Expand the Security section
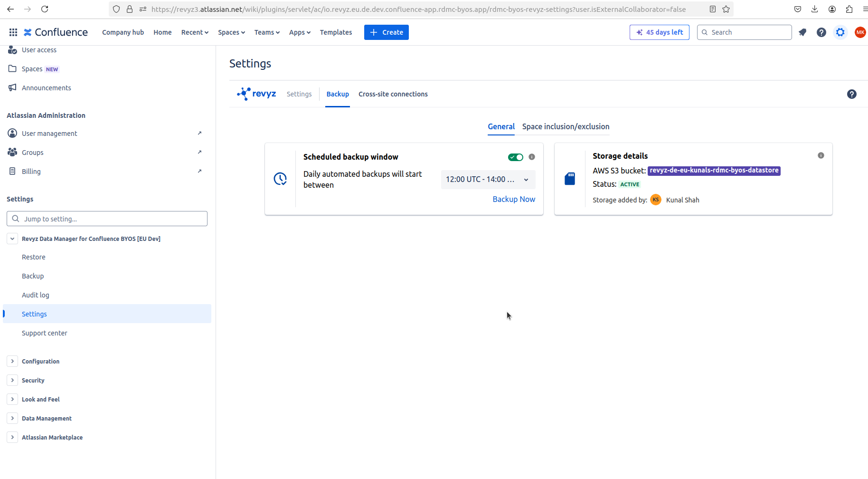Screen dimensions: 868x479 click(12, 380)
